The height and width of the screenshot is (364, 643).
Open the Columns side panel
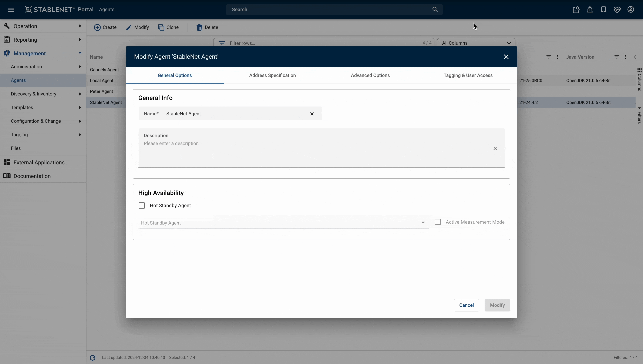(x=640, y=79)
